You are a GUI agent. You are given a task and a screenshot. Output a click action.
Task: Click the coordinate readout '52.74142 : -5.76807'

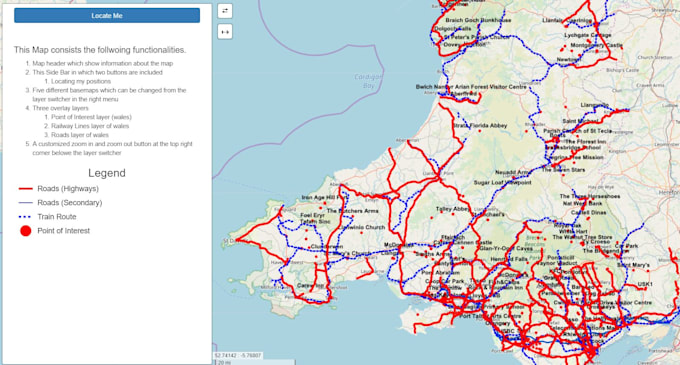coord(238,355)
